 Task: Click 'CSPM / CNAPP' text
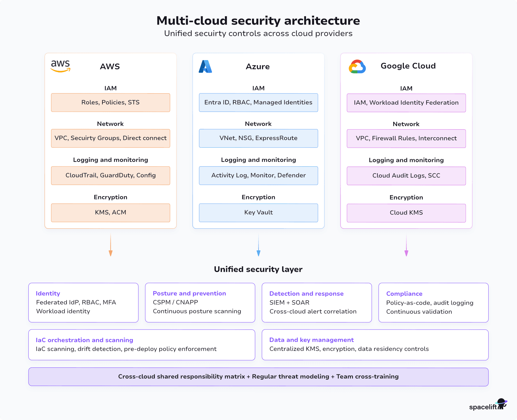[x=175, y=302]
